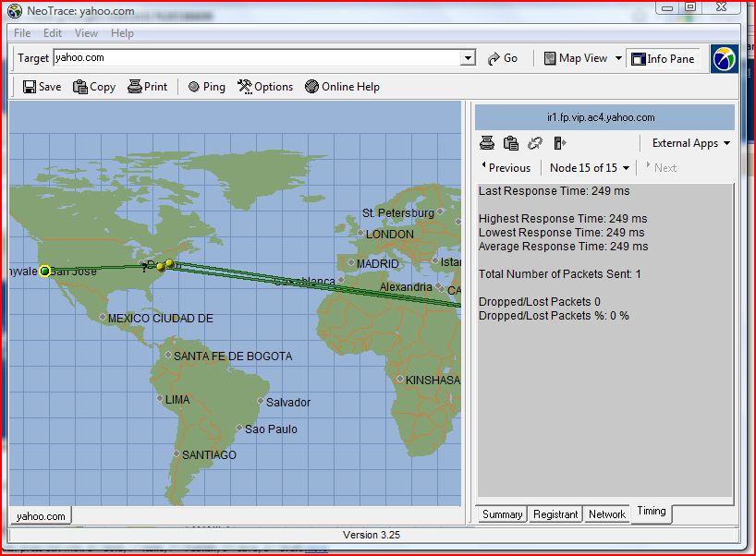Click the ir1.fp.vip.ac4.yahoo.com node header

tap(604, 117)
